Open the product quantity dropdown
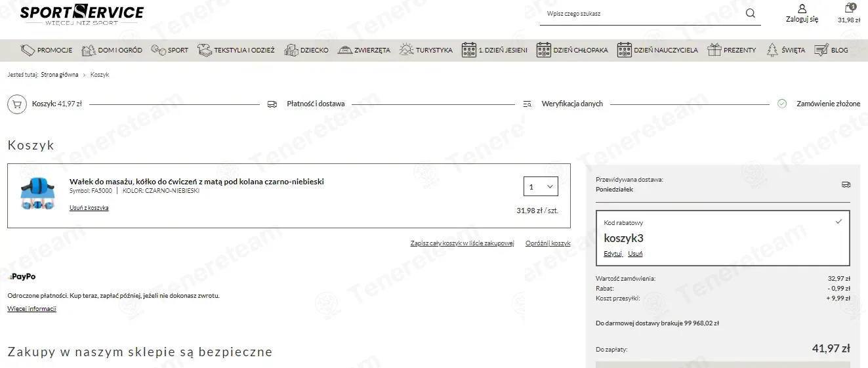The image size is (868, 368). click(541, 186)
